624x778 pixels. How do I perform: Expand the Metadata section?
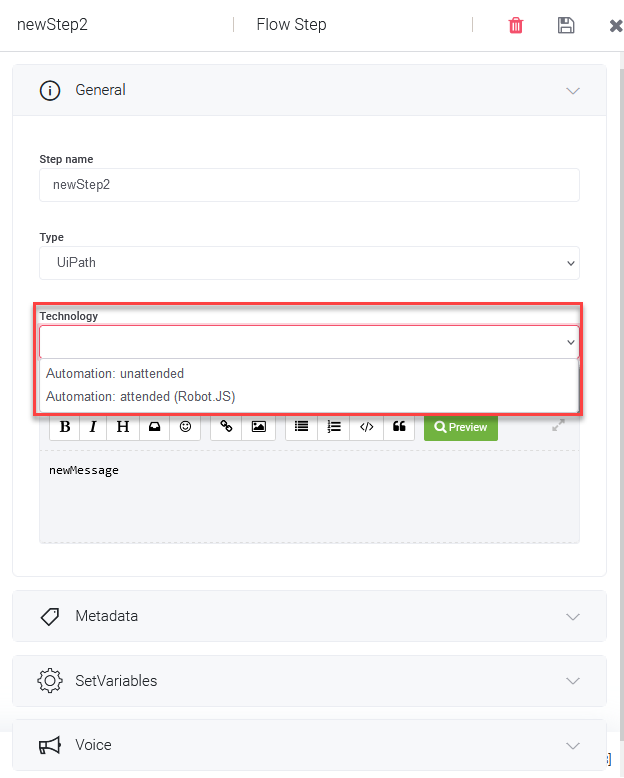pyautogui.click(x=310, y=616)
